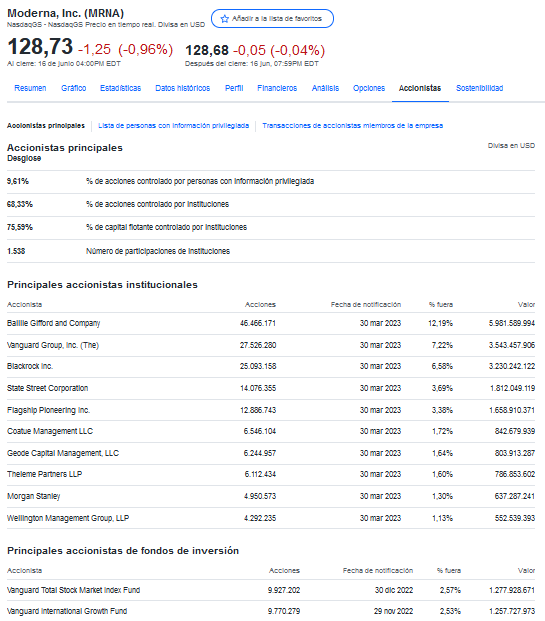Click institutional 'Fecha de notificación' column header
The width and height of the screenshot is (545, 621).
point(366,305)
